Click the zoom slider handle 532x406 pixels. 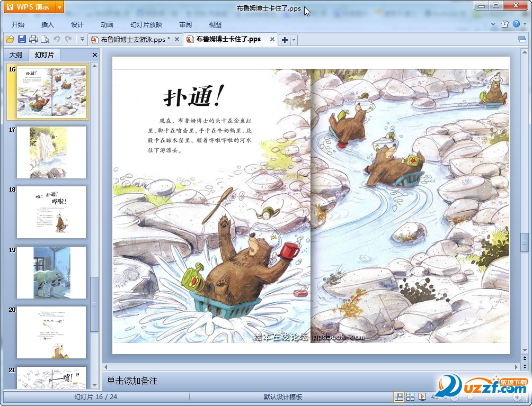(x=470, y=397)
